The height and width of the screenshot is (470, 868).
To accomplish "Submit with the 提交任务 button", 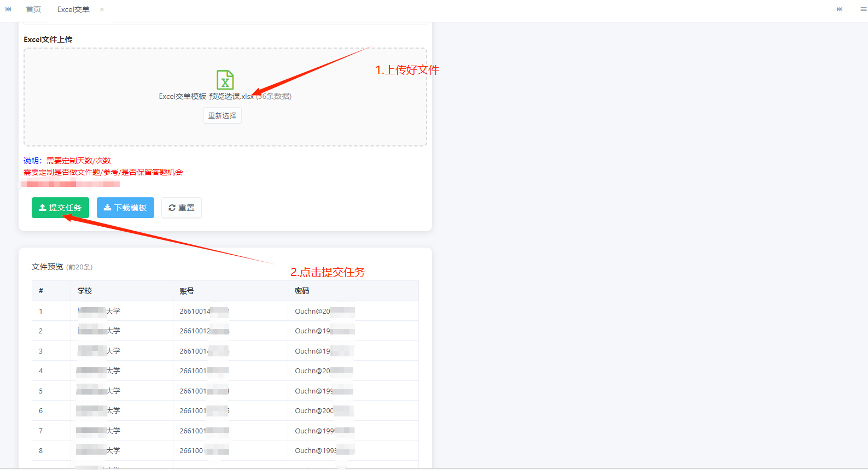I will [60, 208].
